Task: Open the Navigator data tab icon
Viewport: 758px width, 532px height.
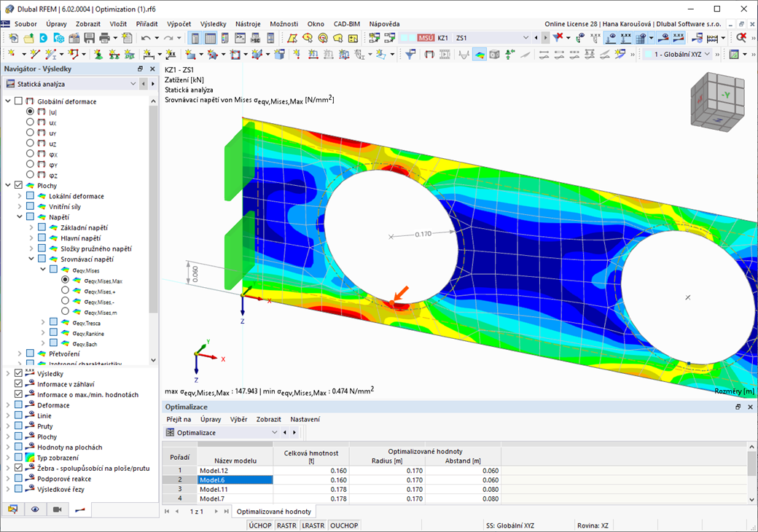Action: [12, 509]
